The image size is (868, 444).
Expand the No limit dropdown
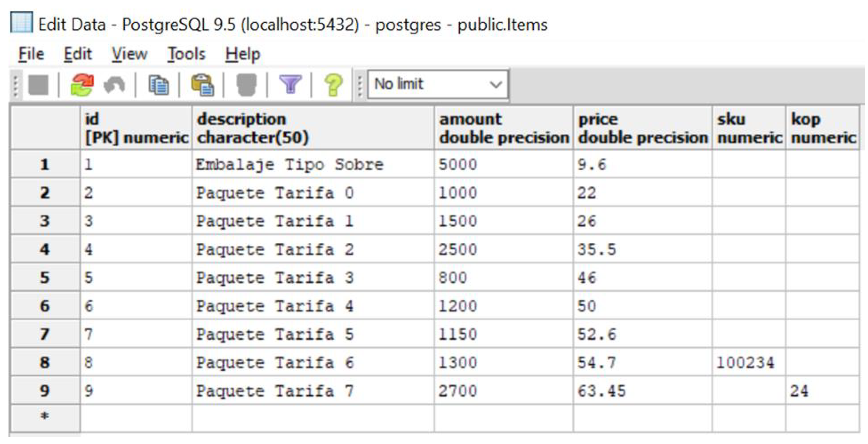point(495,85)
